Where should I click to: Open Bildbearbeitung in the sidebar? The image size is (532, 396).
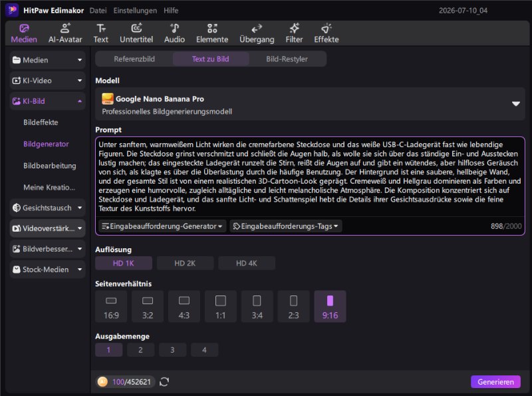tap(49, 166)
